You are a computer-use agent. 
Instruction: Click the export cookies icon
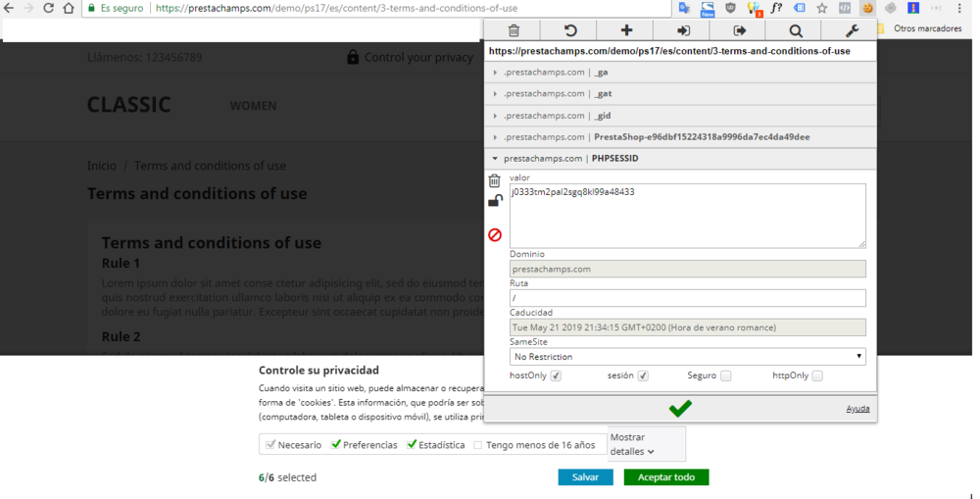tap(739, 30)
